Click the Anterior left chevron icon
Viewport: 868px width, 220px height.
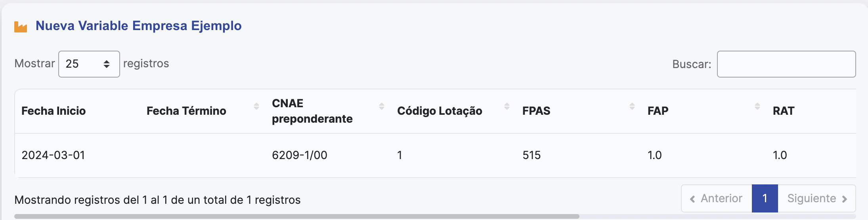[692, 199]
